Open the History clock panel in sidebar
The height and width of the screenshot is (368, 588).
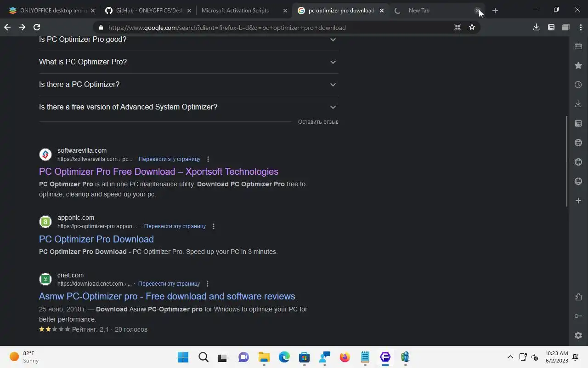tap(578, 85)
